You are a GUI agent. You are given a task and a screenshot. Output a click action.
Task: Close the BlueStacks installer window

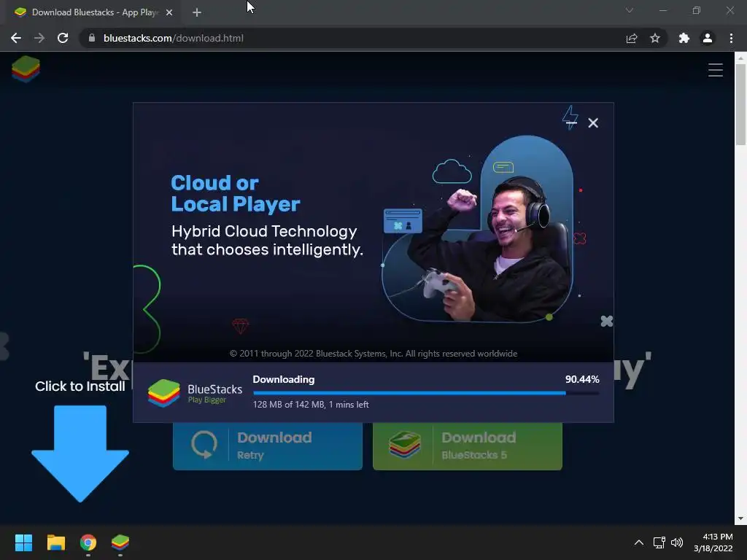coord(593,122)
